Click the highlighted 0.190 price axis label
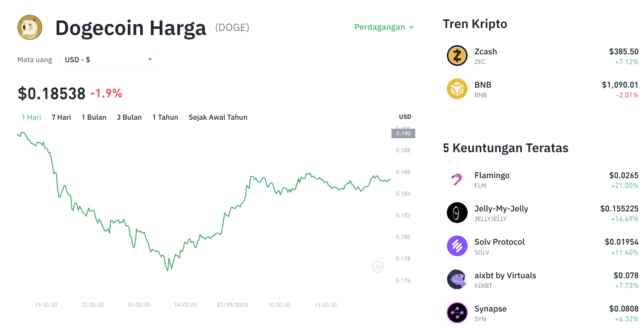 (403, 133)
